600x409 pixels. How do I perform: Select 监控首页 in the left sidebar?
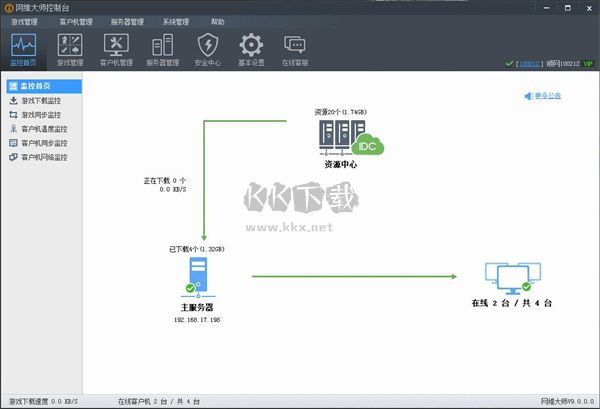click(x=44, y=86)
